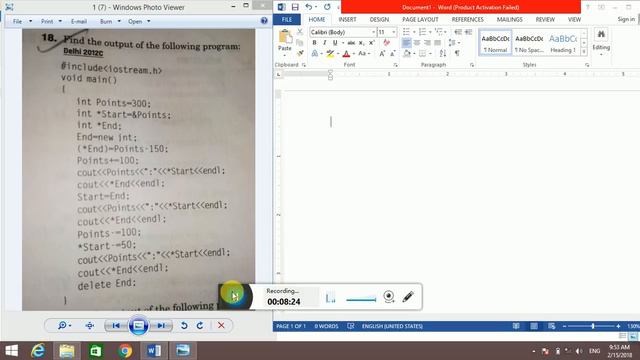640x360 pixels.
Task: Open Chrome from the taskbar
Action: pos(125,351)
